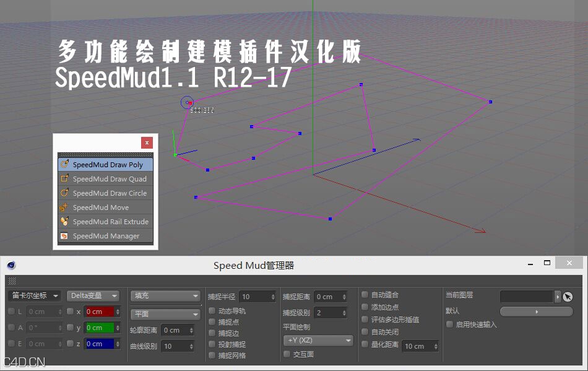Viewport: 588px width, 371px height.
Task: Select the SpeedMud Draw Quad icon
Action: pos(64,178)
